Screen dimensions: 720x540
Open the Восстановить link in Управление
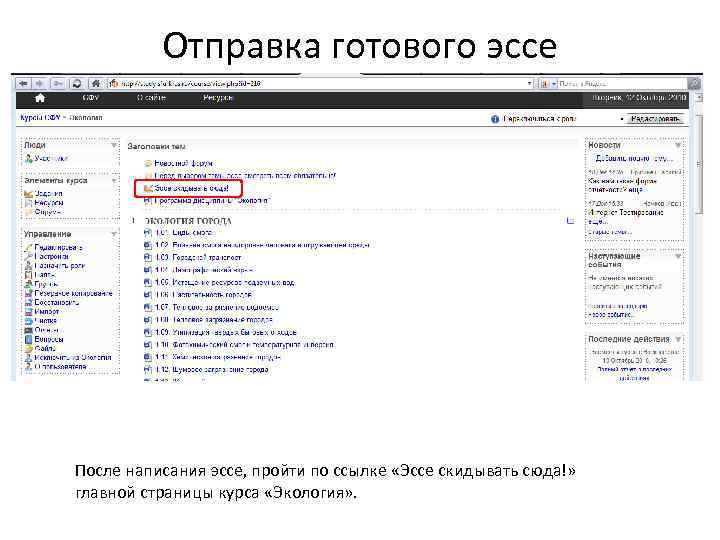pyautogui.click(x=56, y=302)
